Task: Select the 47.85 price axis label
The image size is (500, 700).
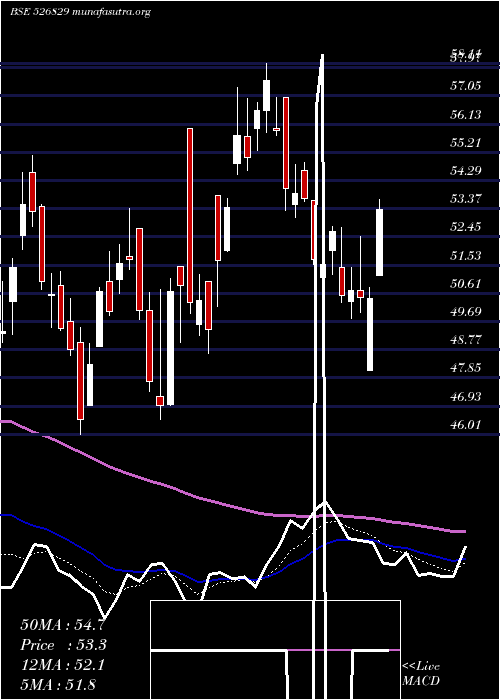Action: pos(466,368)
